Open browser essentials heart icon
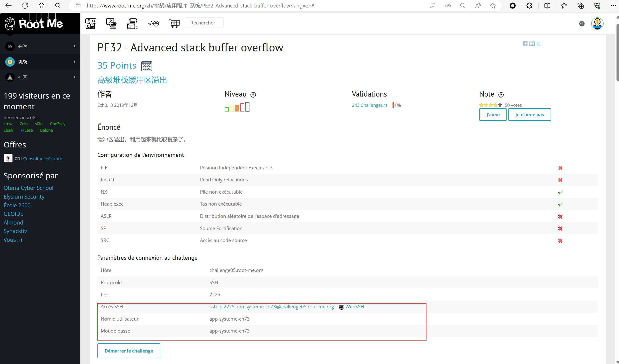This screenshot has height=364, width=619. click(x=597, y=5)
